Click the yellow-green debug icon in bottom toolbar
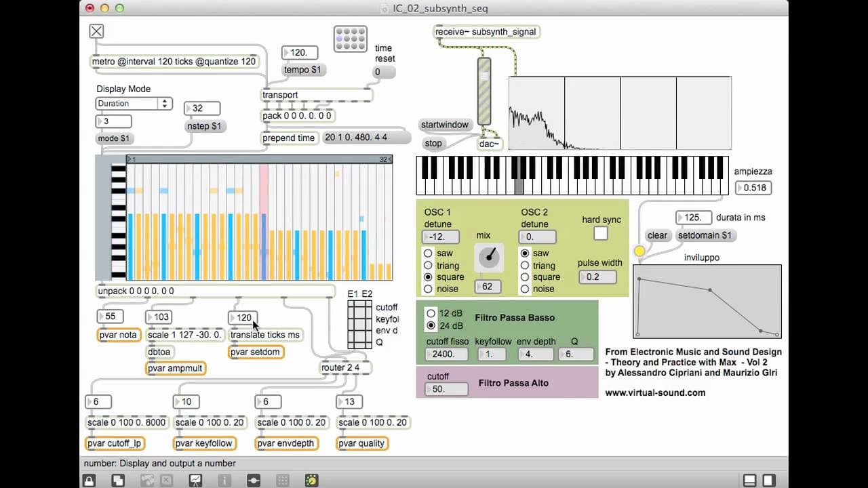Viewport: 868px width, 488px height. (x=312, y=480)
